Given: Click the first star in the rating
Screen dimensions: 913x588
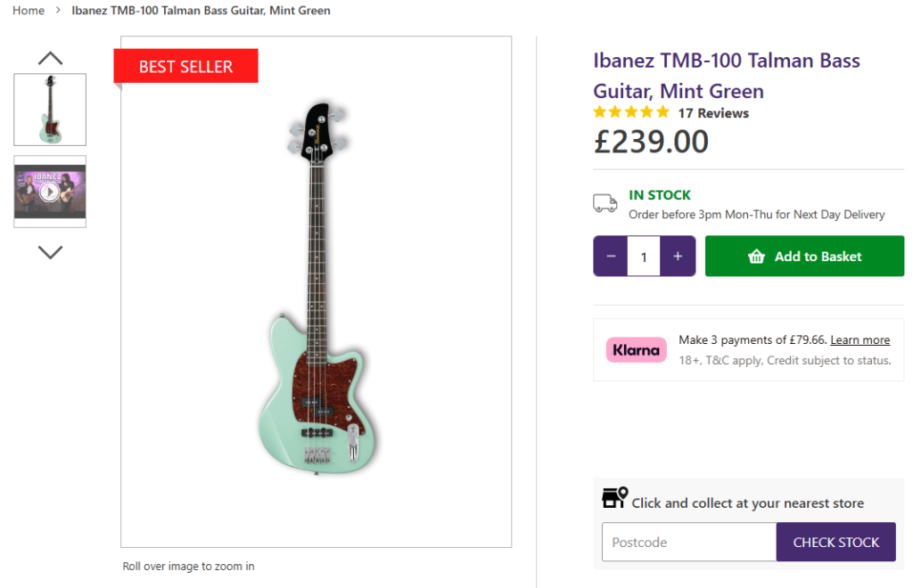Looking at the screenshot, I should pyautogui.click(x=598, y=111).
